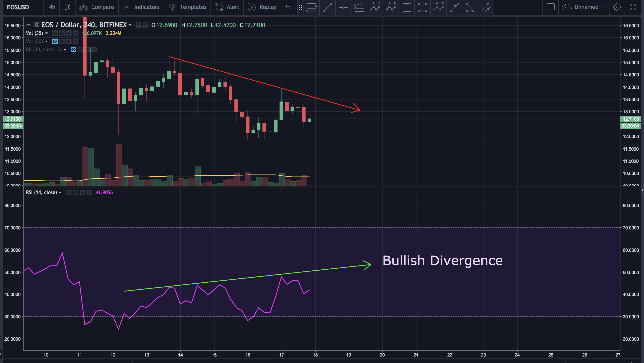The image size is (644, 363).
Task: Create a new price Alert
Action: point(227,7)
